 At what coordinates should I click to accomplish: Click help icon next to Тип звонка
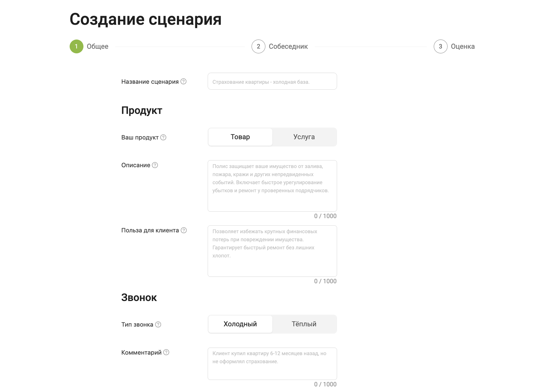tap(158, 325)
